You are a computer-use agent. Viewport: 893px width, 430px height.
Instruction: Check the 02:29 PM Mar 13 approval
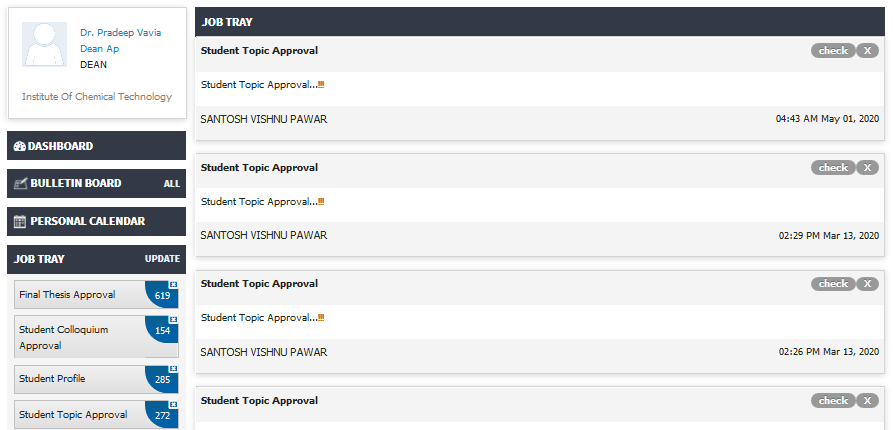[x=833, y=167]
